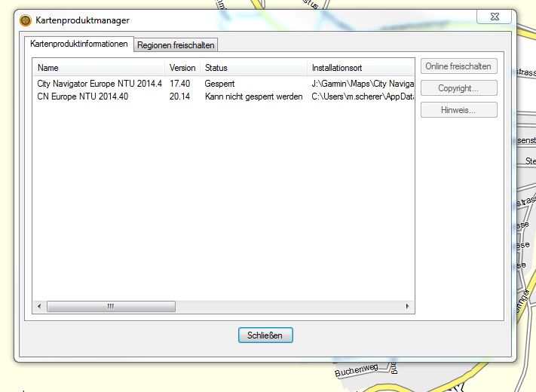Click the Installationsort column header

click(x=360, y=68)
